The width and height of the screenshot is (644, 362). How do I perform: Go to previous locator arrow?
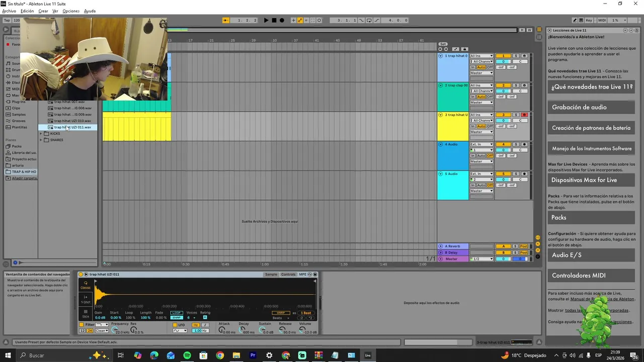coord(440,49)
